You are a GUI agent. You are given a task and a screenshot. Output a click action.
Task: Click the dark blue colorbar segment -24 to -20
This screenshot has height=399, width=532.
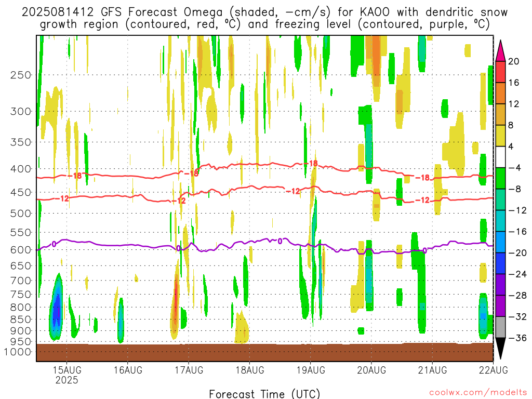pos(500,263)
